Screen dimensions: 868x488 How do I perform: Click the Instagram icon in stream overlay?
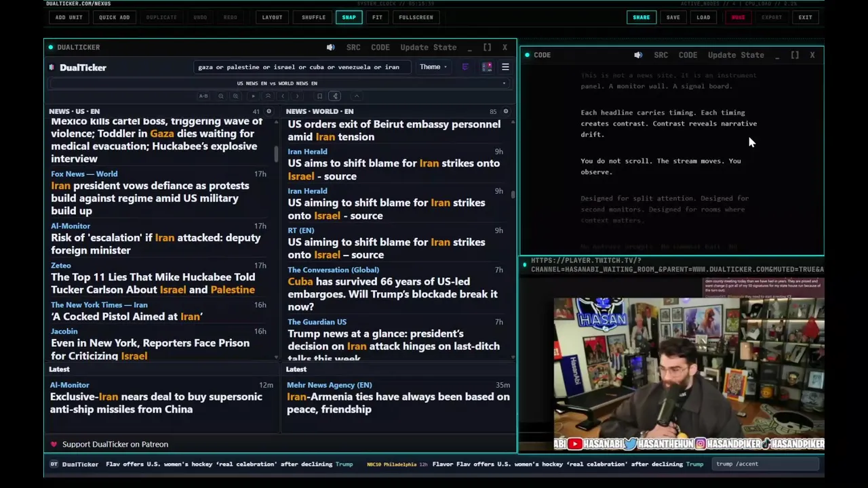click(700, 444)
